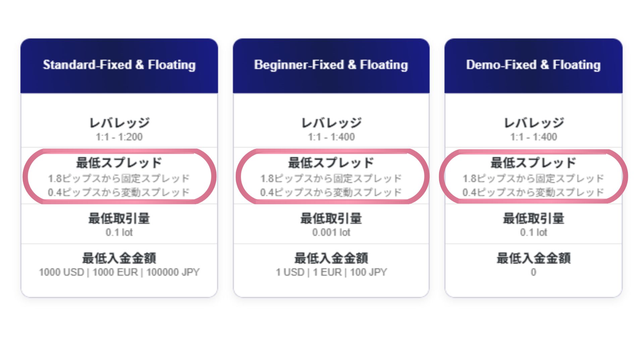Select the Beginner-Fixed & Floating card header

331,66
